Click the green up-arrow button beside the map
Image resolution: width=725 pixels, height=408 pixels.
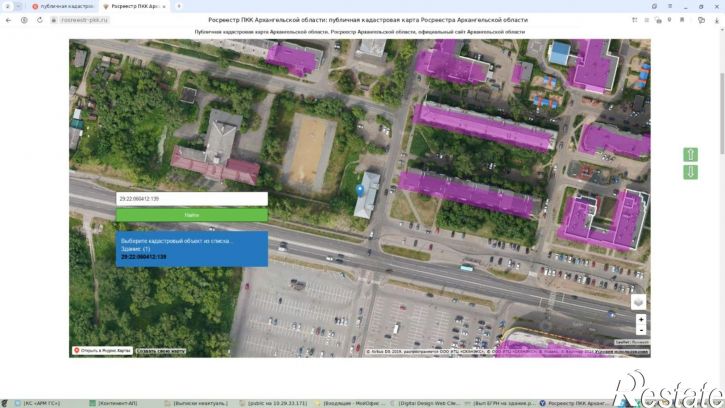(690, 155)
